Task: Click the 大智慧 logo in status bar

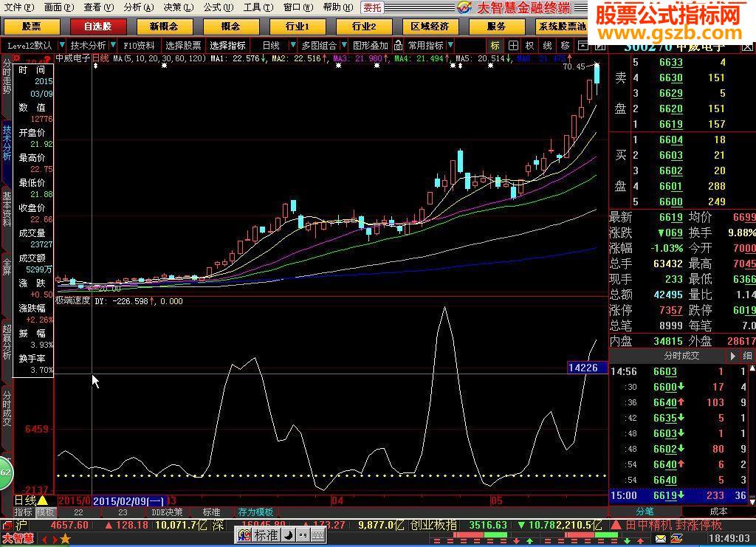Action: click(x=18, y=538)
